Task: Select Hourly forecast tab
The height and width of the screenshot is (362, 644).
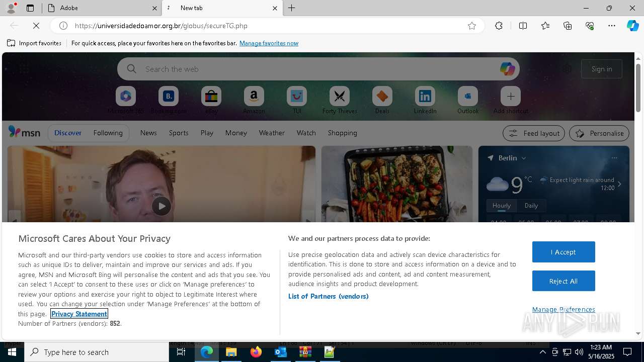Action: coord(501,206)
